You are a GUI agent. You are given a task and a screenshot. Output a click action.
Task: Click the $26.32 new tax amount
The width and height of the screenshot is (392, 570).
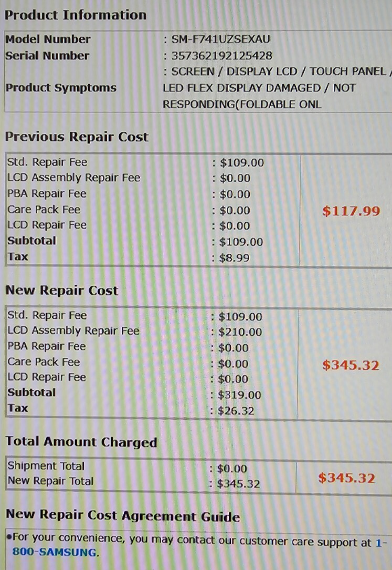coord(236,411)
